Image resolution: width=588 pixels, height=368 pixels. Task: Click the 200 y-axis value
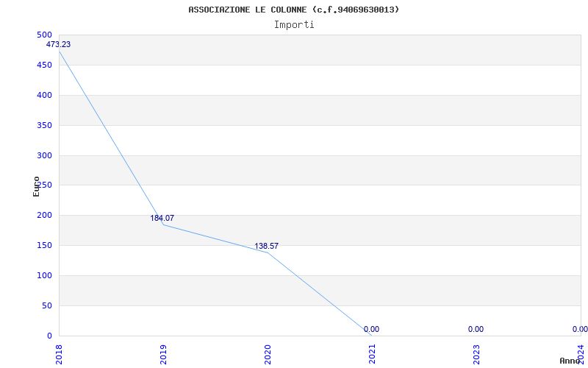click(44, 216)
